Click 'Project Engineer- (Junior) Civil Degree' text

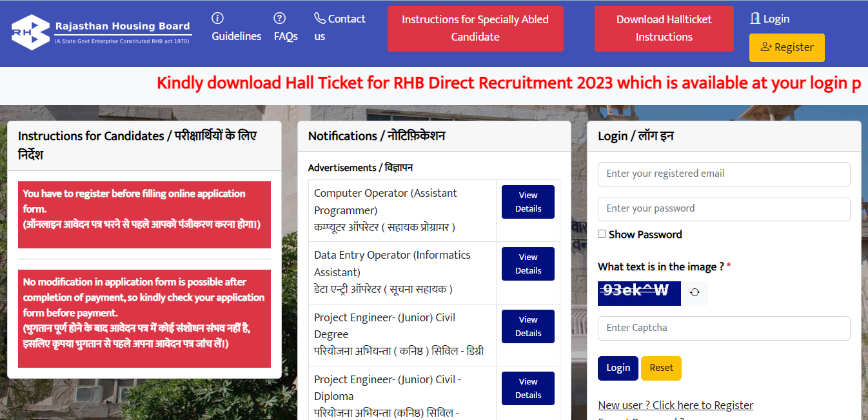click(x=385, y=326)
